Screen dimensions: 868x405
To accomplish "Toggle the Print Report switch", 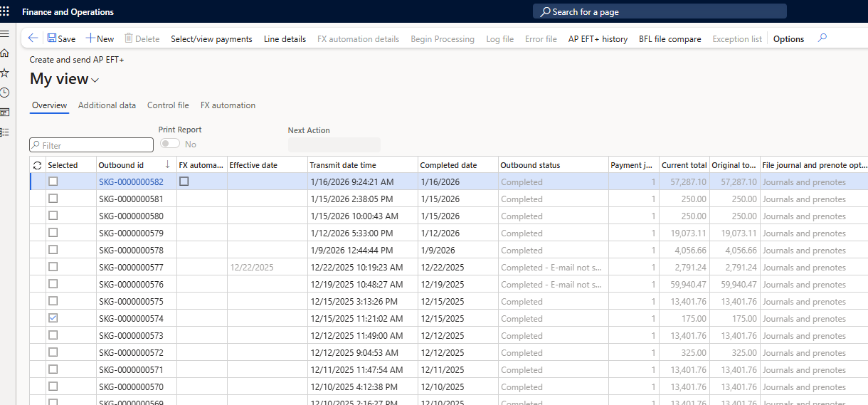I will coord(170,144).
